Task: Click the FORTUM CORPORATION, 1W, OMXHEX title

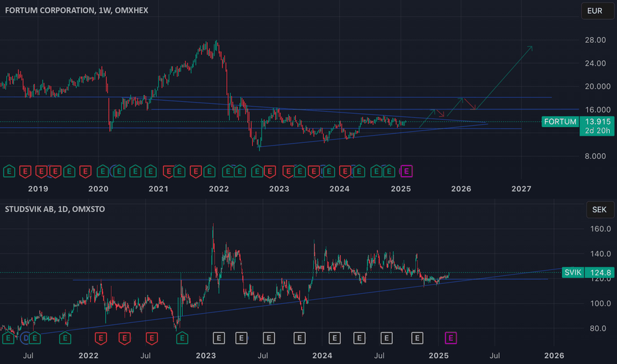Action: 76,10
